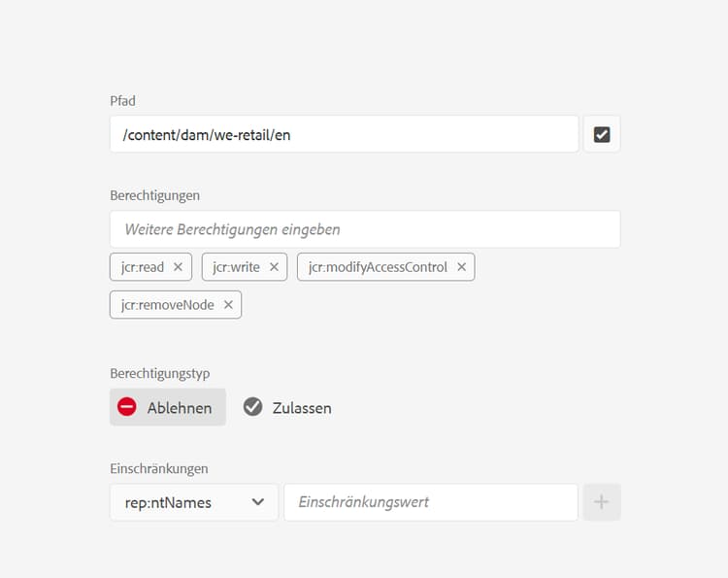Click the plus icon to add restriction
Viewport: 728px width, 578px height.
tap(601, 502)
